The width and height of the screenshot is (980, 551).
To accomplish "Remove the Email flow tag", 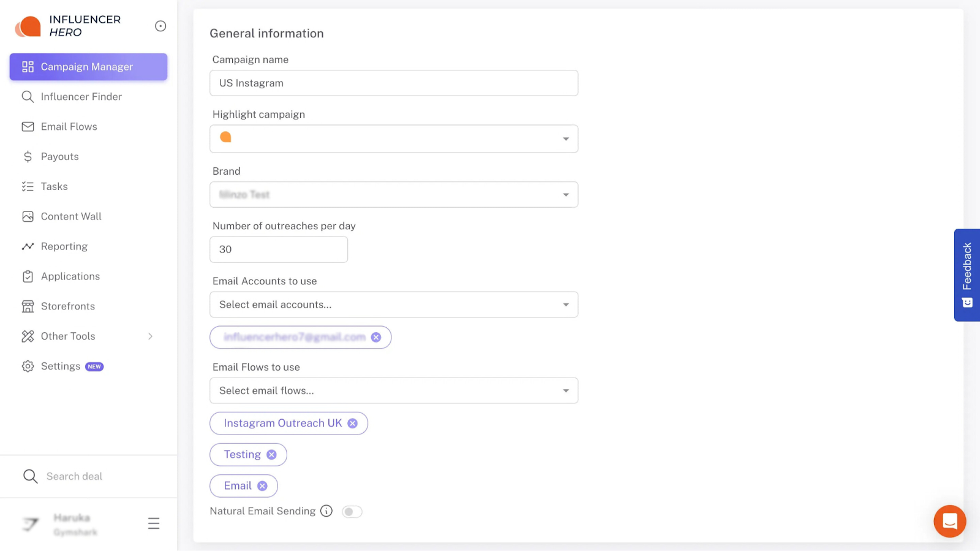I will [262, 486].
